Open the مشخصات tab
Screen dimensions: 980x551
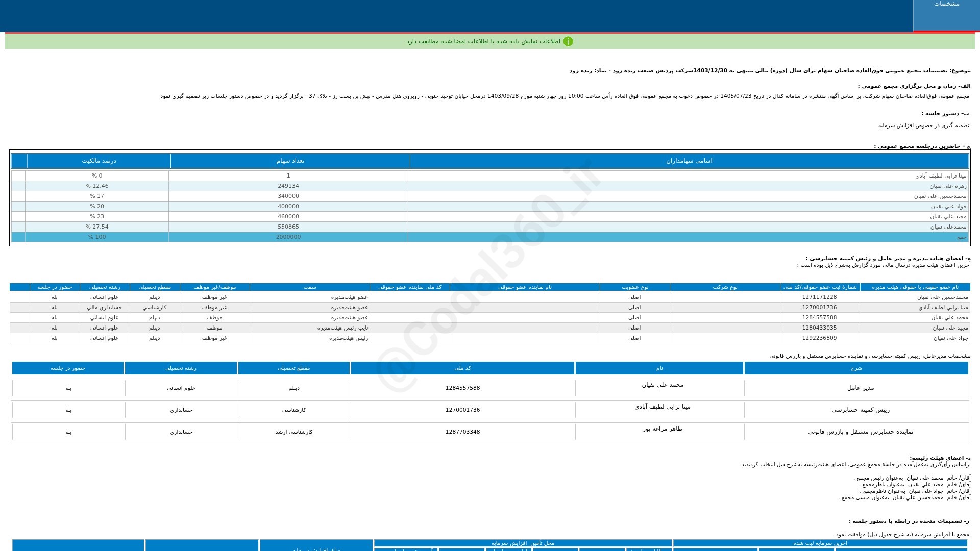[946, 15]
